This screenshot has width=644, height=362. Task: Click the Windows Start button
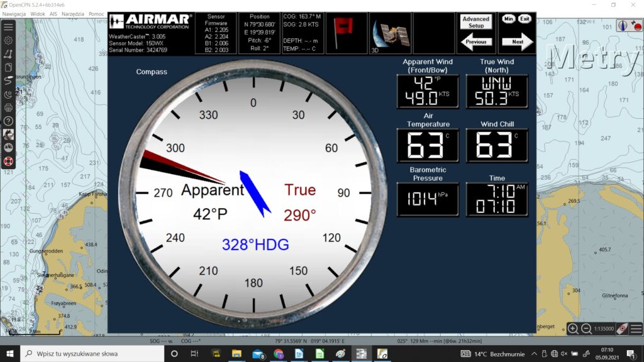point(10,353)
